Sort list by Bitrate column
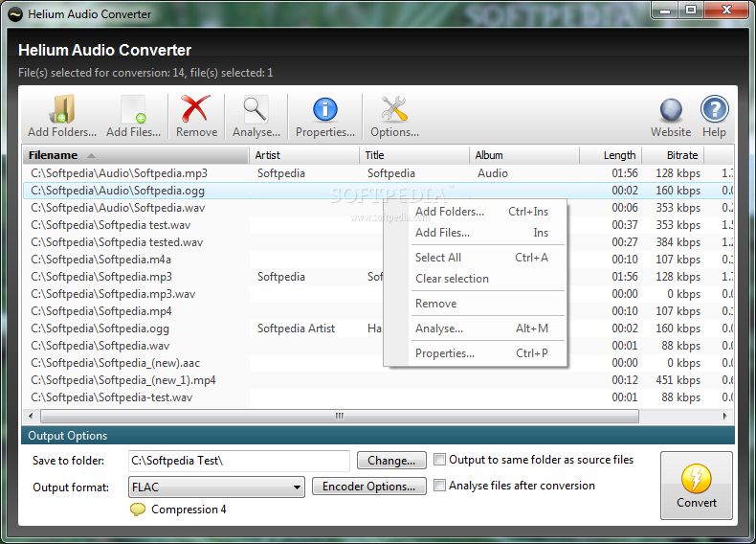Viewport: 756px width, 544px height. [673, 155]
